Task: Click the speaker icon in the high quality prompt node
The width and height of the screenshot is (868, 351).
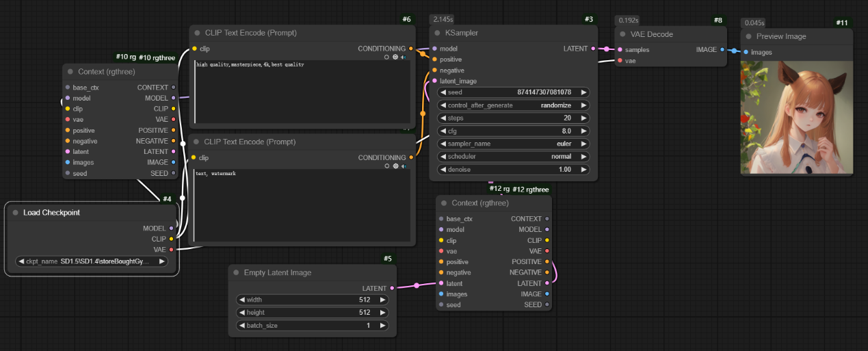Action: pyautogui.click(x=404, y=57)
